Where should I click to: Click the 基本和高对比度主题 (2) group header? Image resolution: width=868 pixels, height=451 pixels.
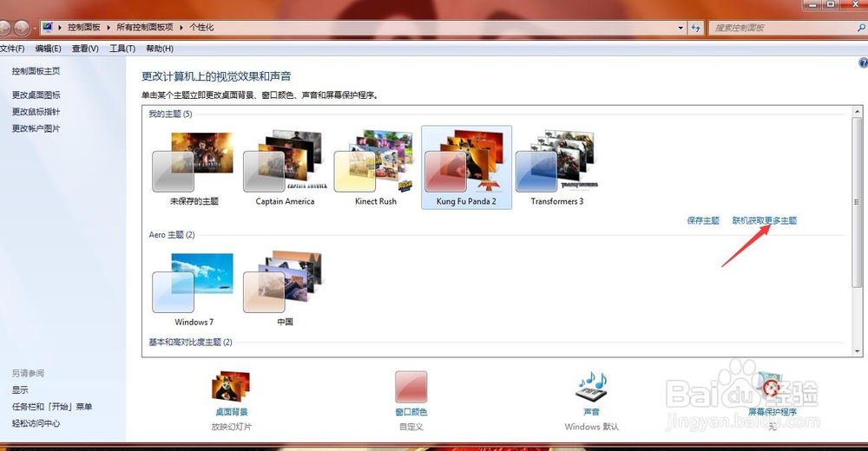tap(190, 342)
